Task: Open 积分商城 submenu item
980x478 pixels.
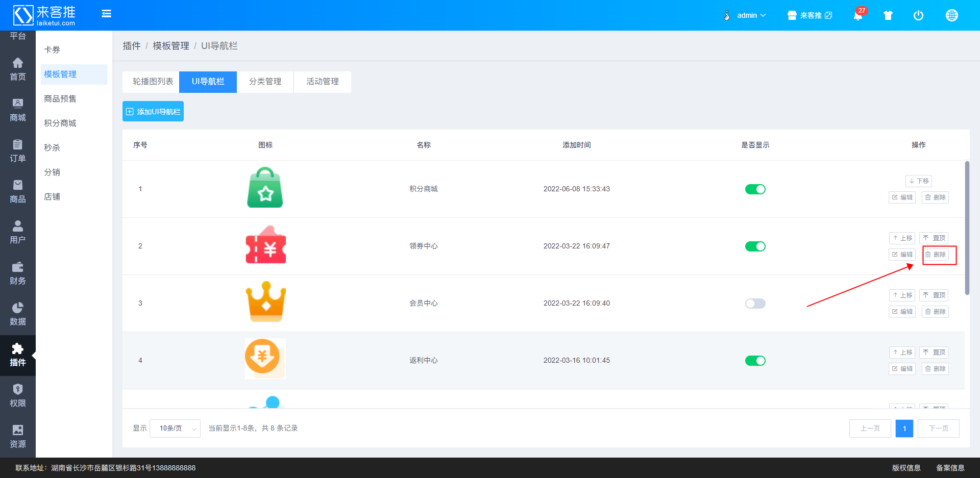Action: tap(74, 123)
